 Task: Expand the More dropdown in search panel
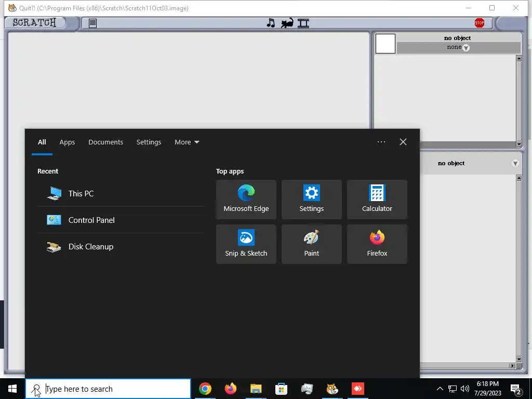187,142
